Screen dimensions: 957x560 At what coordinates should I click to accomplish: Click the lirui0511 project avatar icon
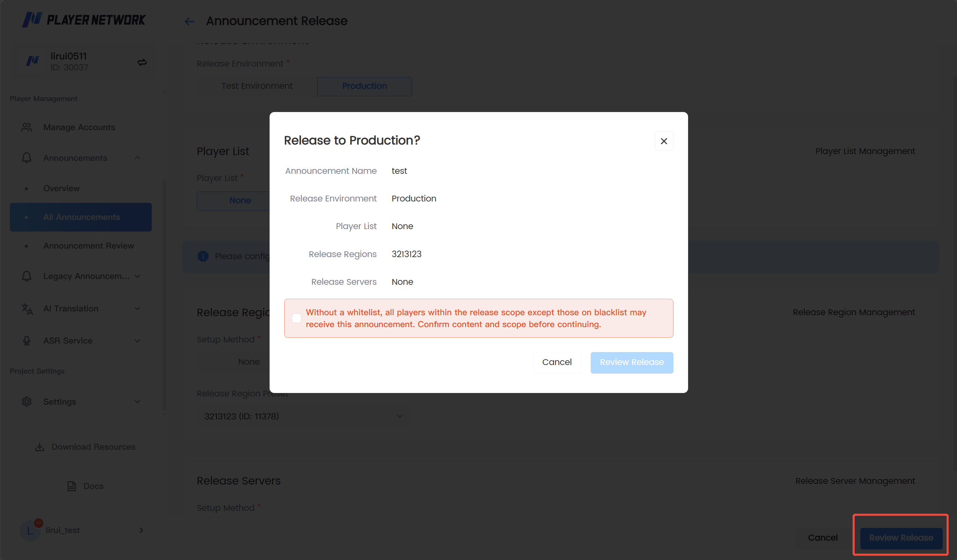point(33,61)
